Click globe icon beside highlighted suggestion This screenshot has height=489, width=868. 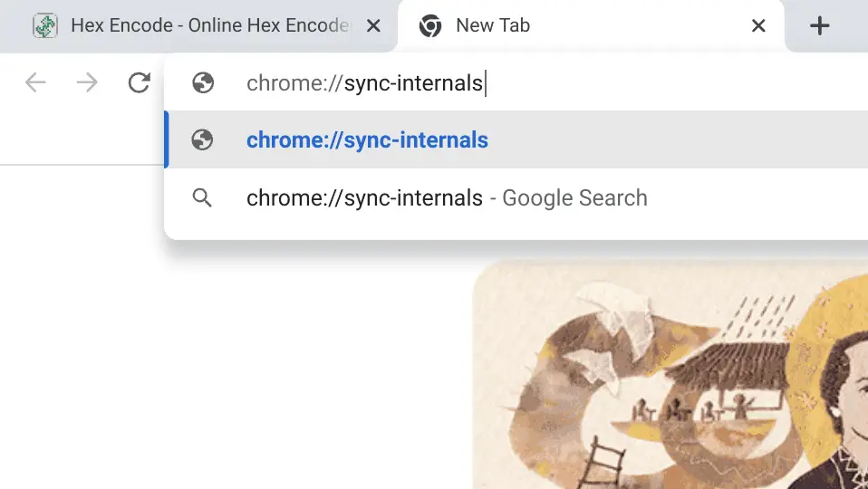click(x=202, y=140)
